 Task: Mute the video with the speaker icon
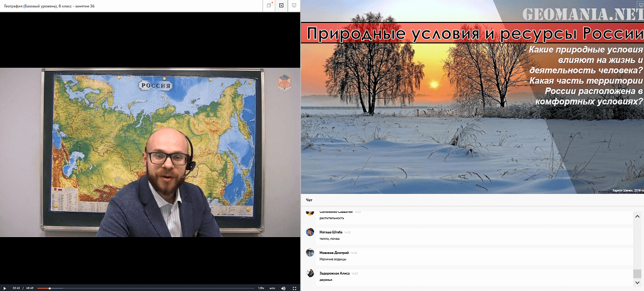tap(283, 288)
